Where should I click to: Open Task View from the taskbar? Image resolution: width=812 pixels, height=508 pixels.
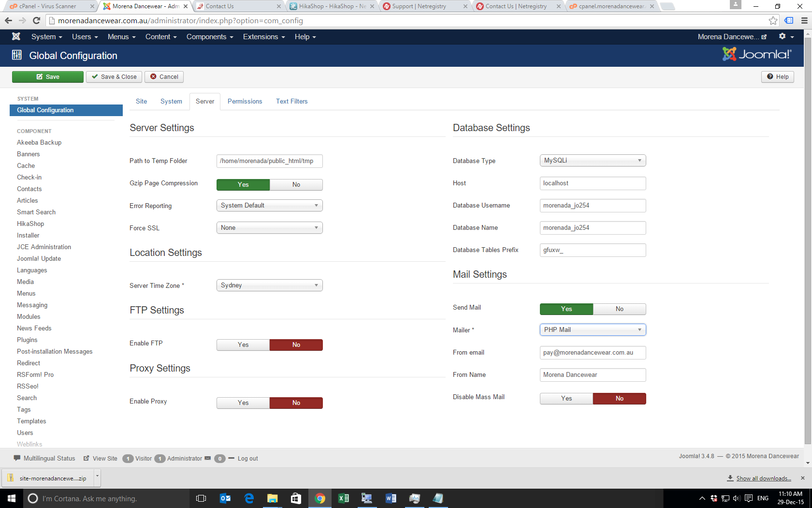pos(201,498)
